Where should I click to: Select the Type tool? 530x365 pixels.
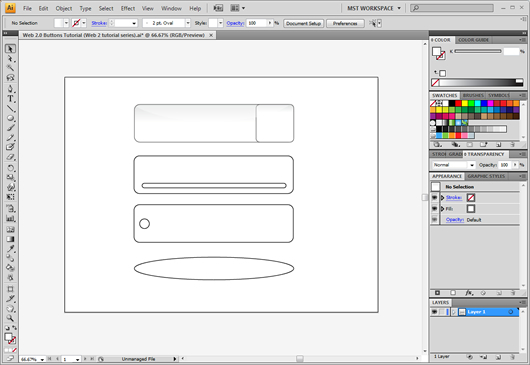(x=10, y=99)
